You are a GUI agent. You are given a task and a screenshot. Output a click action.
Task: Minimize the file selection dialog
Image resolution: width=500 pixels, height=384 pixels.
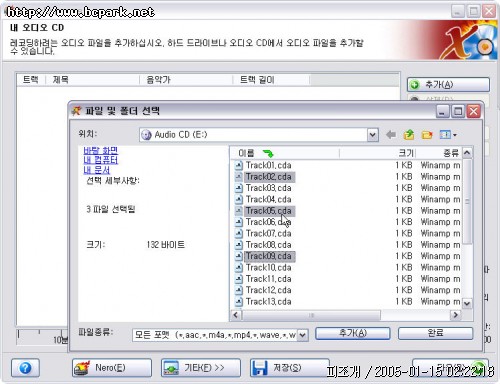pos(443,111)
